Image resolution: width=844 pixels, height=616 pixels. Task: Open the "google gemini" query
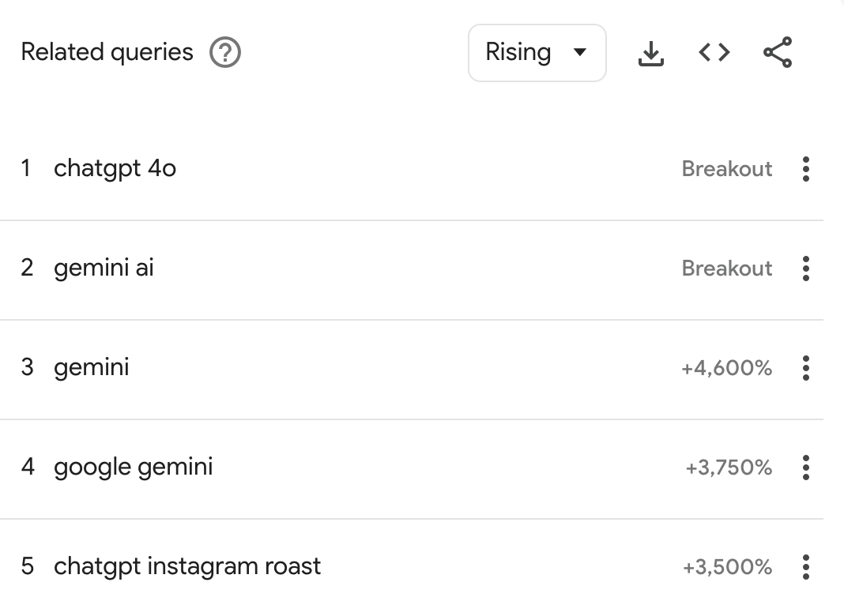(133, 468)
